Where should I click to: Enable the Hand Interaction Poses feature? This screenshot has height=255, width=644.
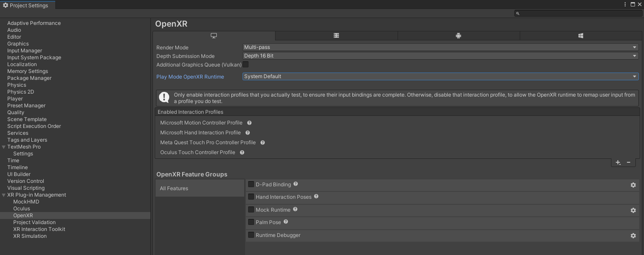(251, 197)
